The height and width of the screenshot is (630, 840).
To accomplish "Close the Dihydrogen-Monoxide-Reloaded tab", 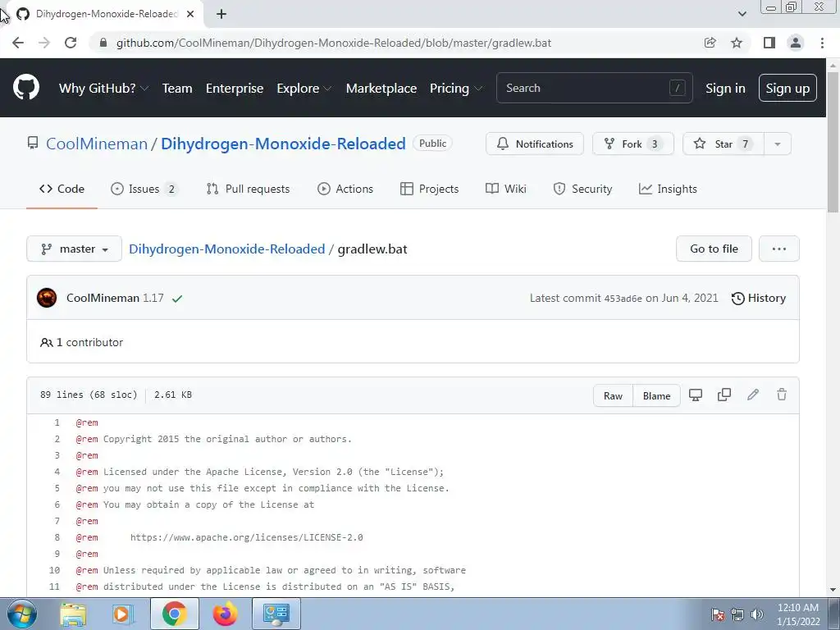I will coord(190,14).
